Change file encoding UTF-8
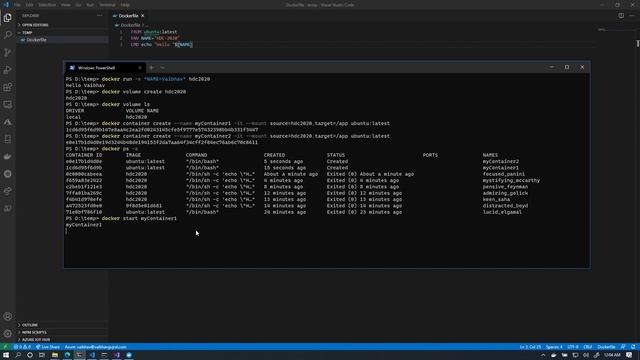The image size is (640, 360). coord(573,347)
